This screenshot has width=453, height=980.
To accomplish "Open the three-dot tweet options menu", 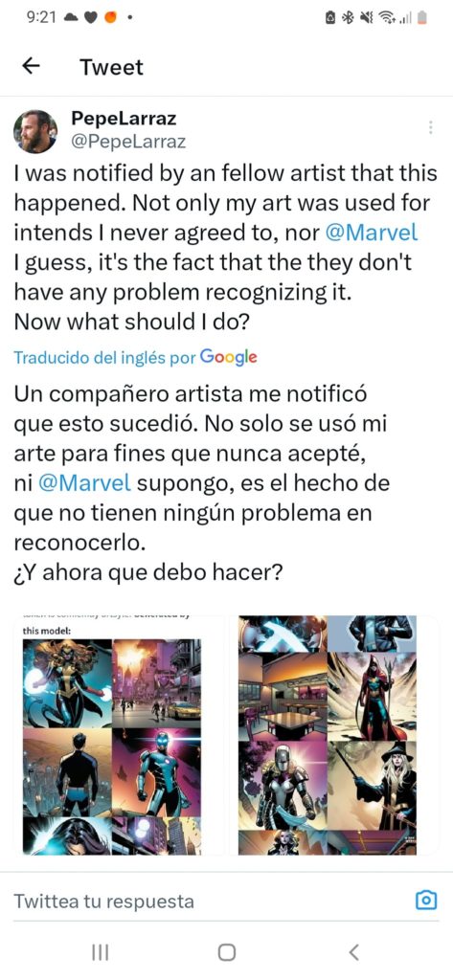I will (430, 127).
